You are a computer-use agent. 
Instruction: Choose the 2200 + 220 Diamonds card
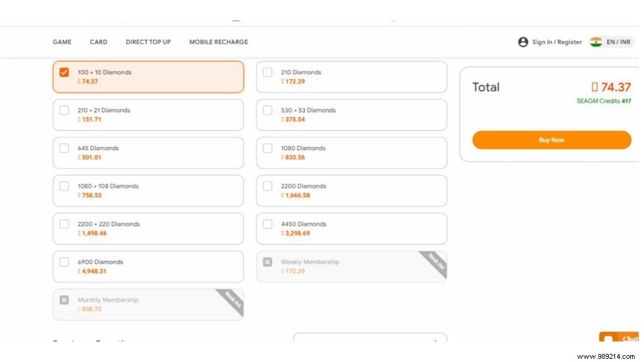(148, 229)
